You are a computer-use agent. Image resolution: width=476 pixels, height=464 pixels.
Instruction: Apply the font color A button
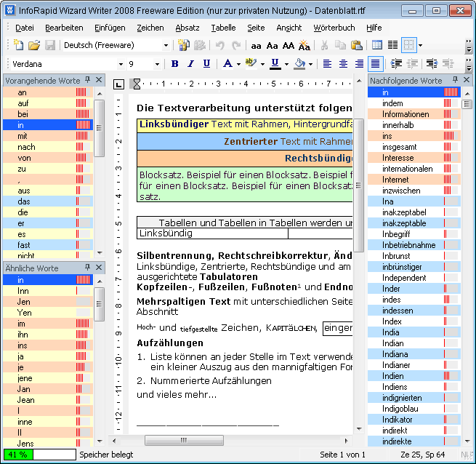(x=227, y=64)
